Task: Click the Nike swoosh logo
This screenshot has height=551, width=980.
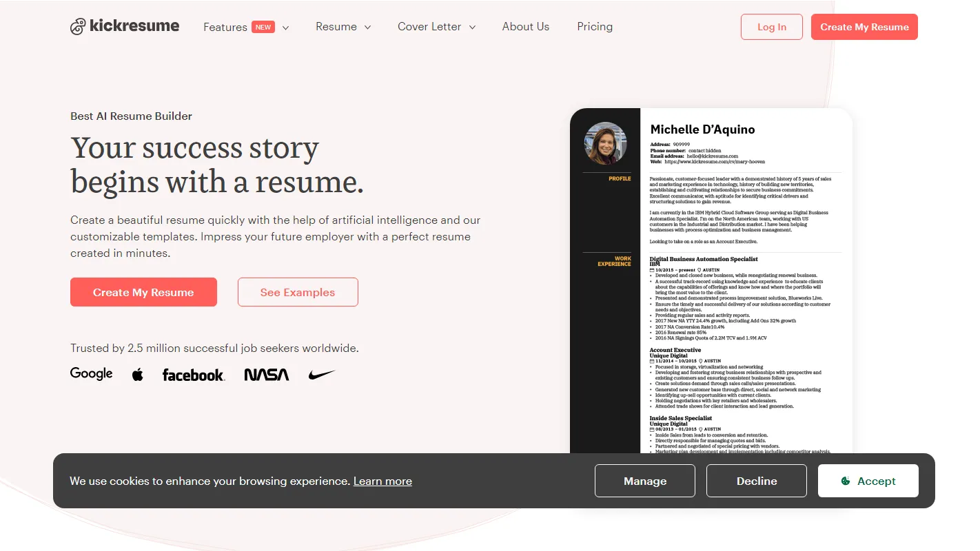Action: click(321, 374)
